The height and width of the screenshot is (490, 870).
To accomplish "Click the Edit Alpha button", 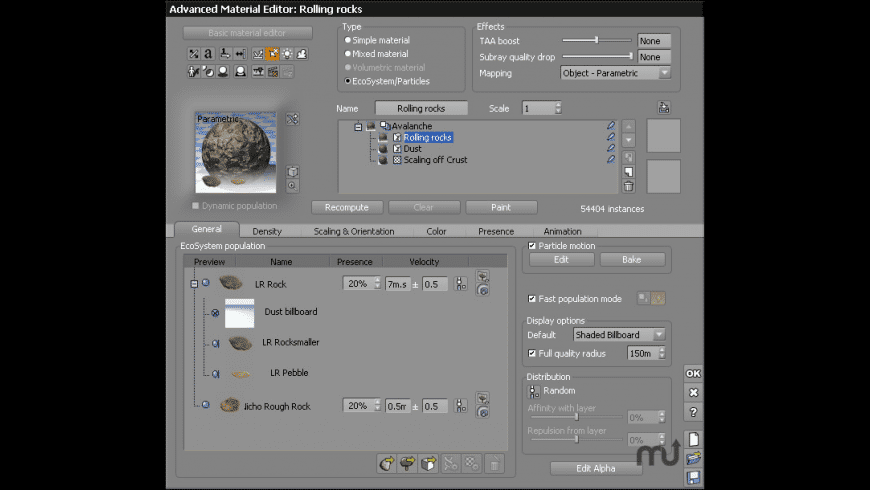I will 595,468.
